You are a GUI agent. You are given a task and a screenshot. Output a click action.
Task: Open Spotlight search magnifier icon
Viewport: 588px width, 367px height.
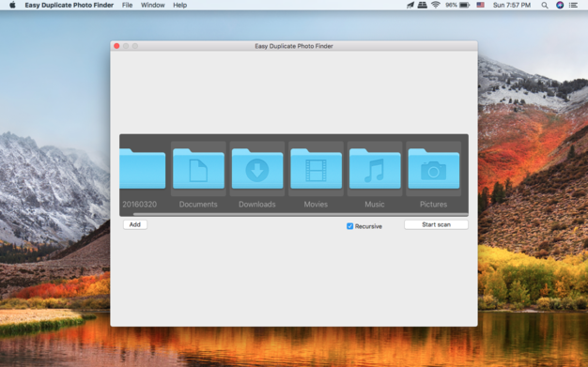(x=545, y=6)
